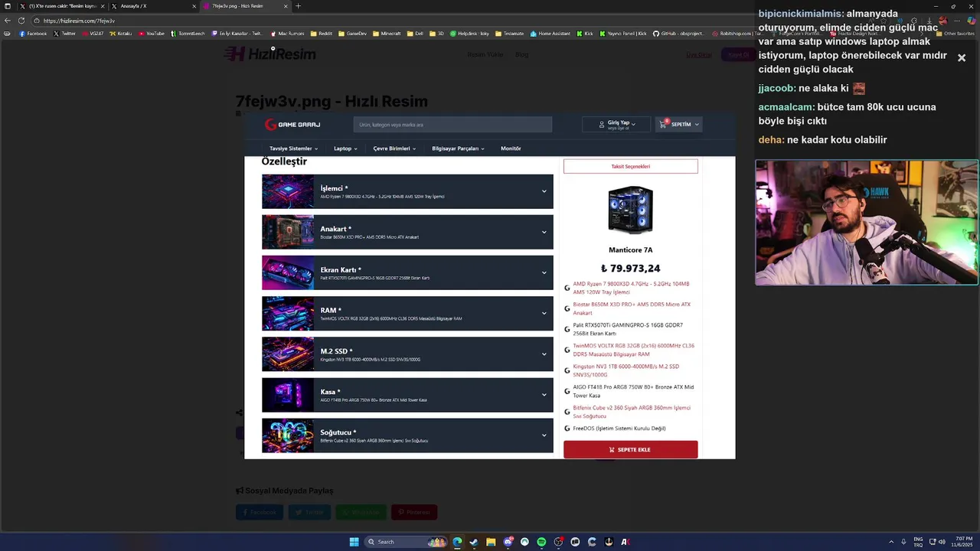Open a new browser tab with plus icon

(298, 6)
